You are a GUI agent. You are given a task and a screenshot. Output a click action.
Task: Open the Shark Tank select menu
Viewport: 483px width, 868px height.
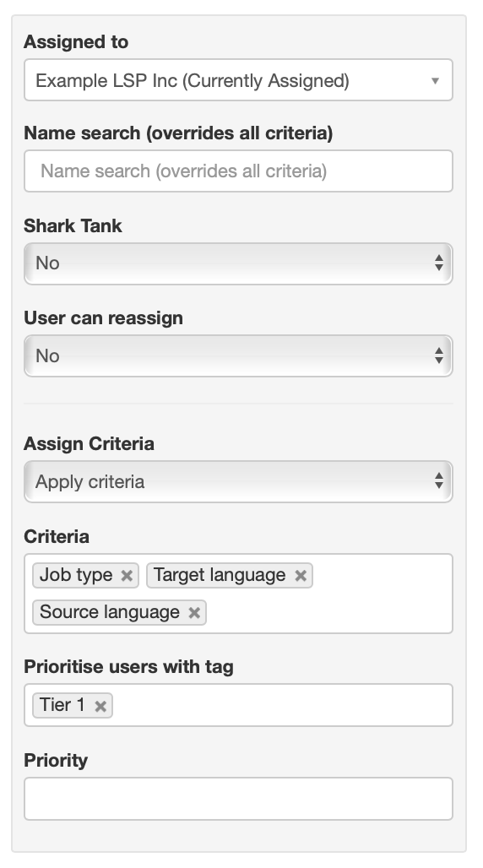point(238,263)
